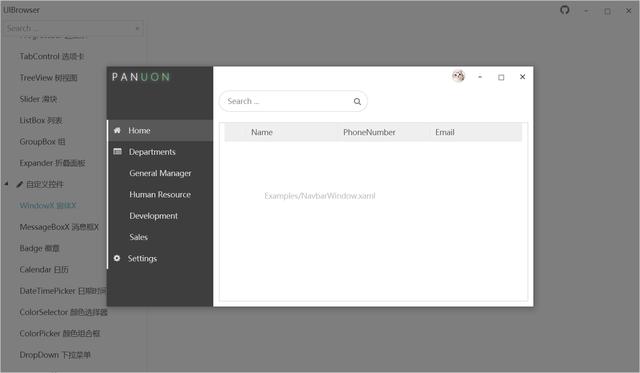Sort by the Name column header

(x=262, y=132)
